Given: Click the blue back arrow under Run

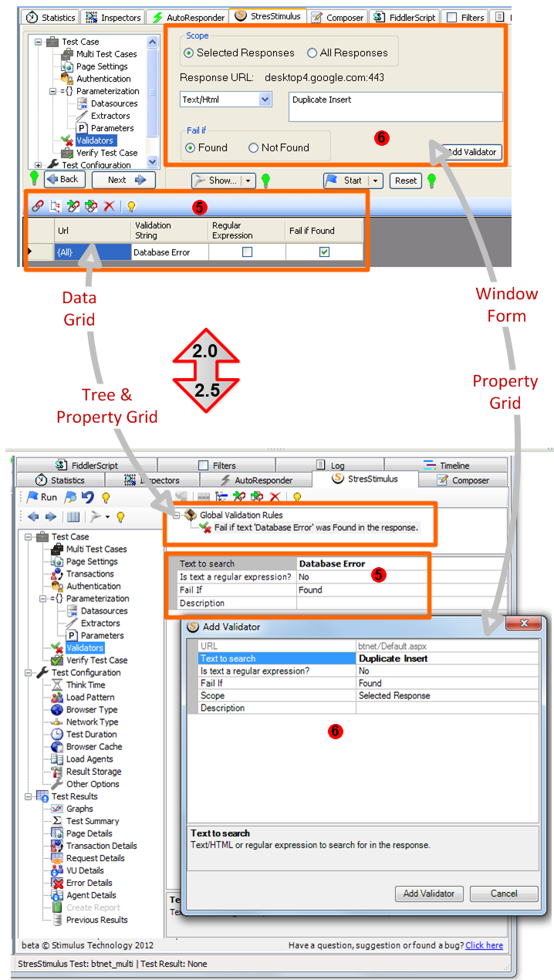Looking at the screenshot, I should (32, 517).
